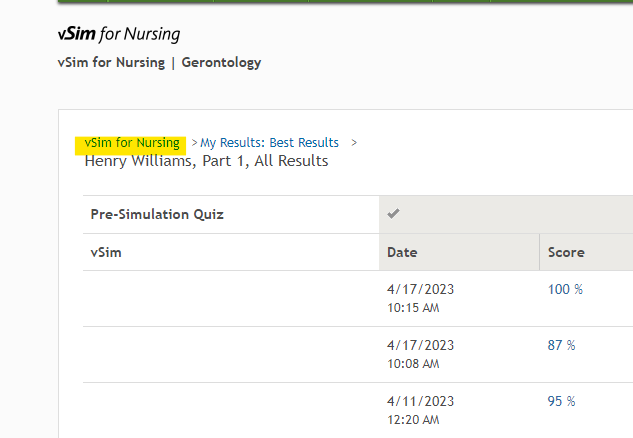Select the 4/17/2023 10:08 AM date

[420, 354]
